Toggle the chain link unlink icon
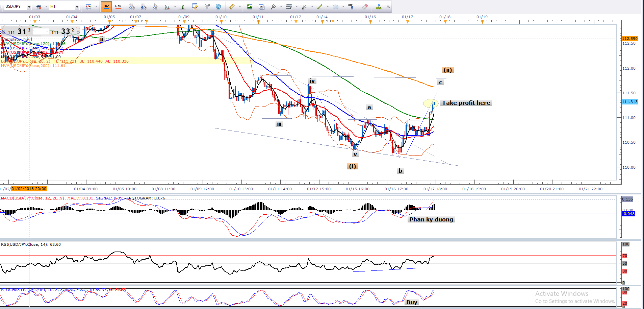Screen dimensions: 644x309 [39, 6]
